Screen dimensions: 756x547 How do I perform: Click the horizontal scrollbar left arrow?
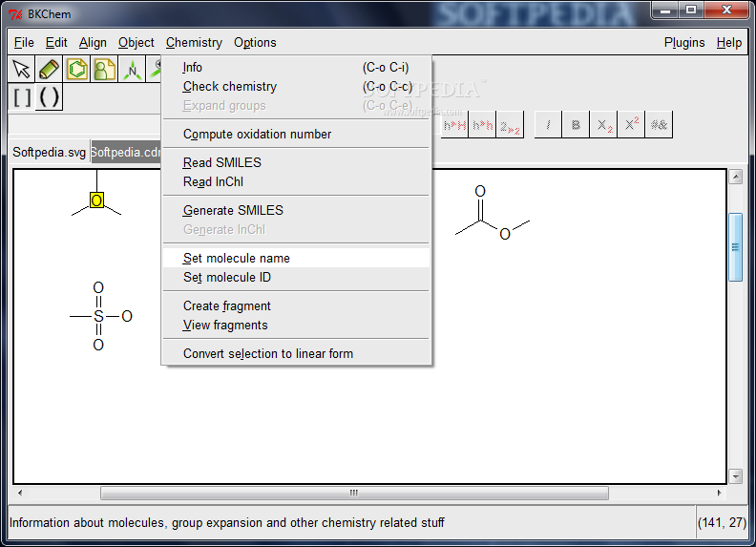20,493
